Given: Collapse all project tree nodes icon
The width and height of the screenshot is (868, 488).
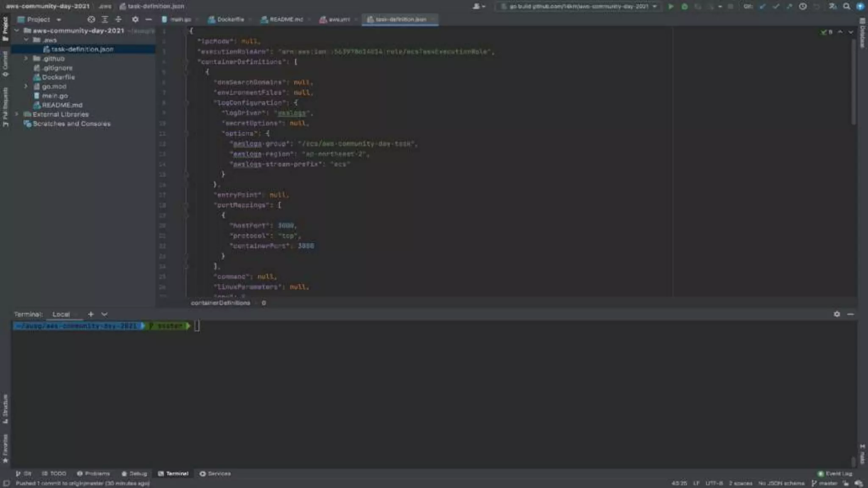Looking at the screenshot, I should [118, 19].
